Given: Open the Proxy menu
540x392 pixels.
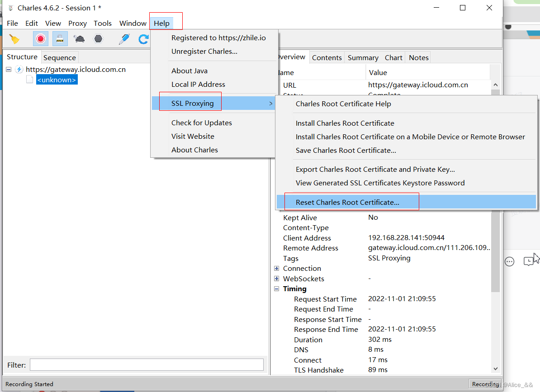Looking at the screenshot, I should (x=77, y=24).
